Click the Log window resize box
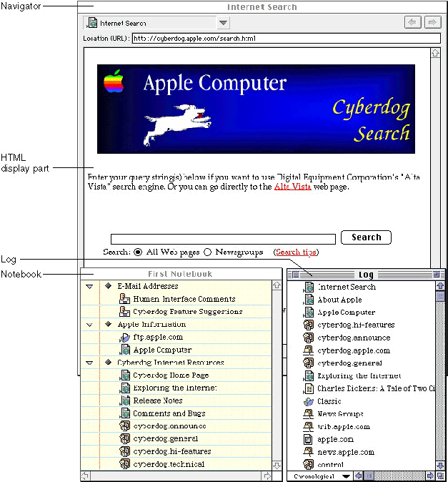This screenshot has width=448, height=482. point(440,476)
